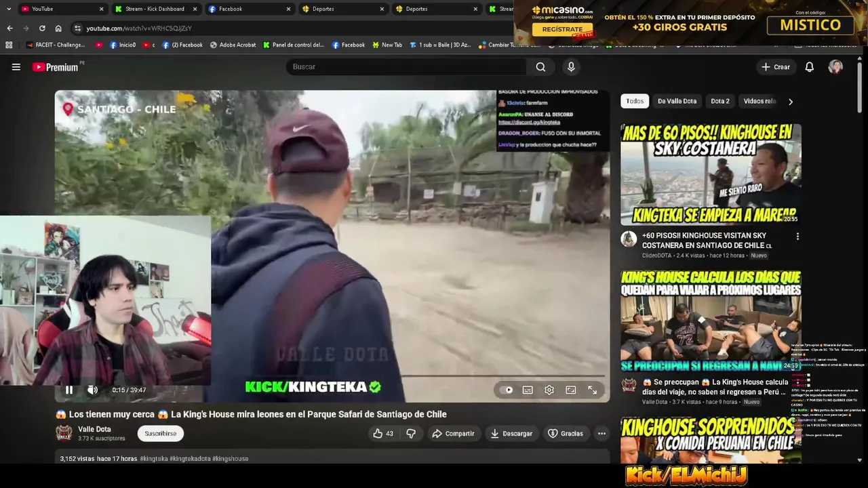Select the De Valle Dota chip
Viewport: 868px width, 488px height.
point(677,101)
